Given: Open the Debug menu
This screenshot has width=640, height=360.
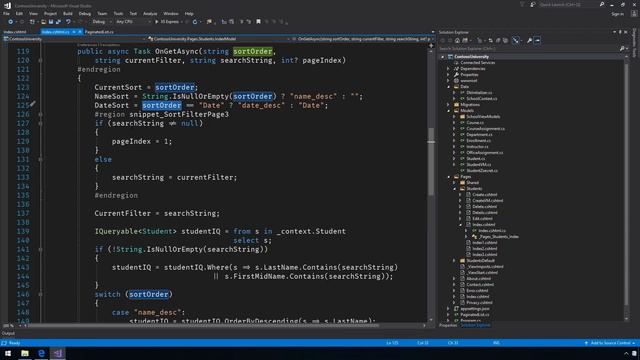Looking at the screenshot, I should tap(85, 13).
